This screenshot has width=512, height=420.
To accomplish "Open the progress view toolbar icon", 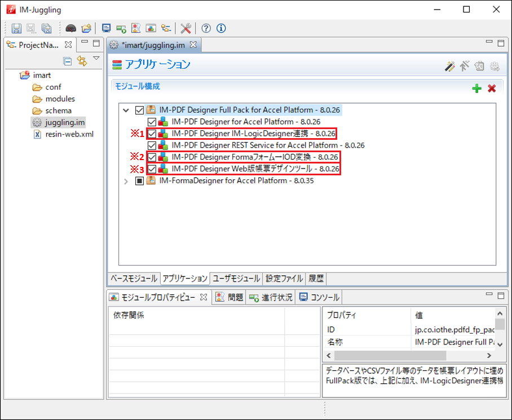I will click(x=121, y=29).
